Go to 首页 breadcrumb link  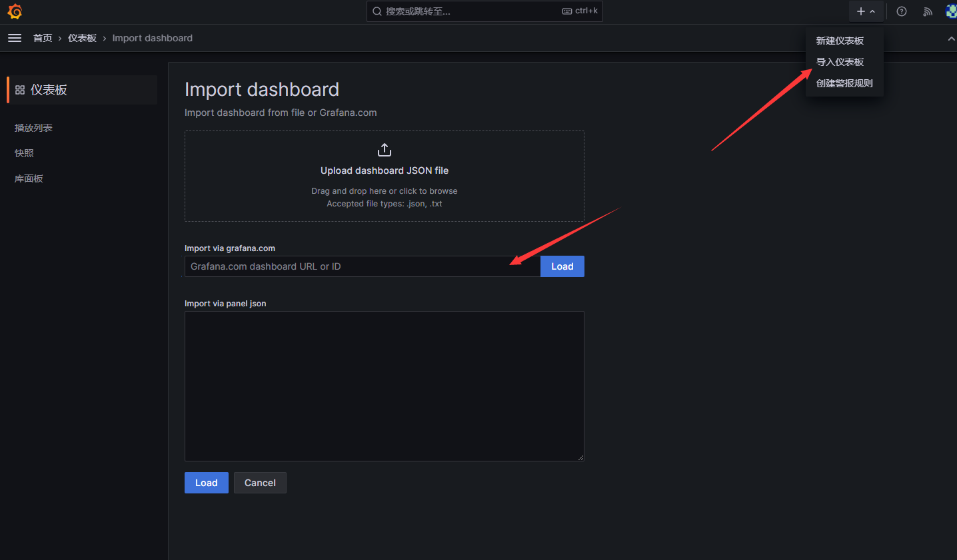(x=43, y=38)
